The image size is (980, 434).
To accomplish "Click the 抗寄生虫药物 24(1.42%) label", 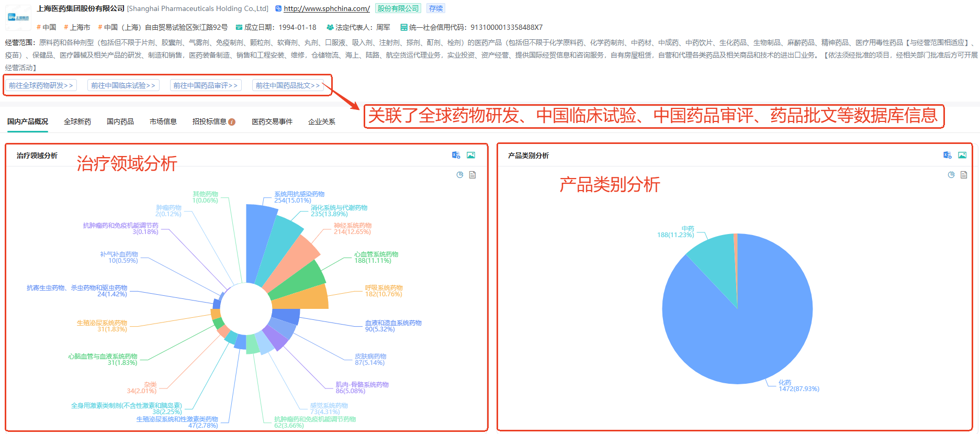I will coord(77,291).
